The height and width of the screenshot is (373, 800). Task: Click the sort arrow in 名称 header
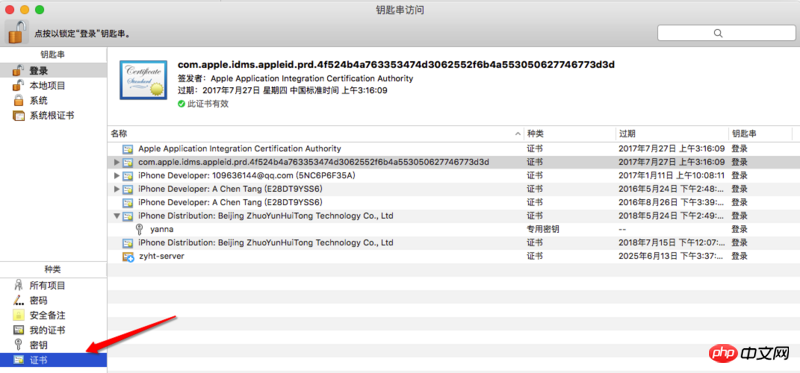pyautogui.click(x=518, y=134)
